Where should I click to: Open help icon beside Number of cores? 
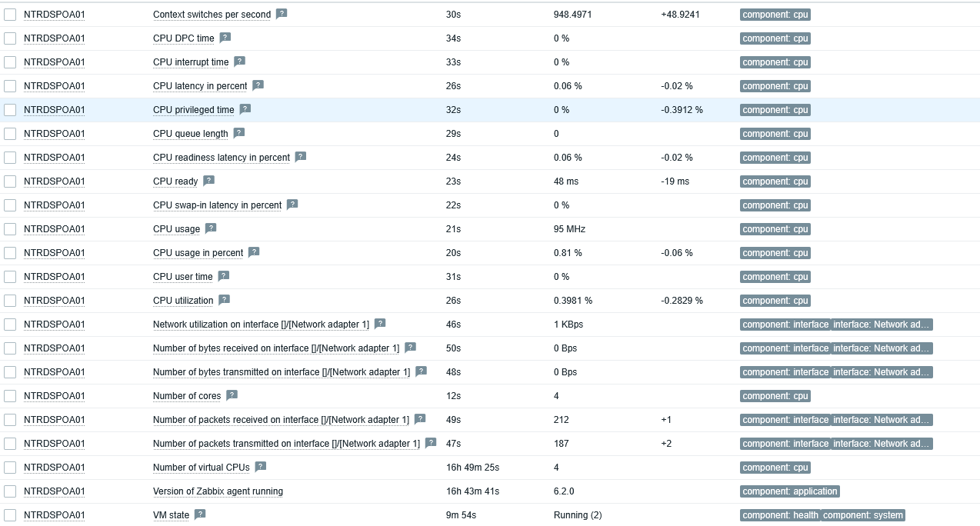pos(232,395)
